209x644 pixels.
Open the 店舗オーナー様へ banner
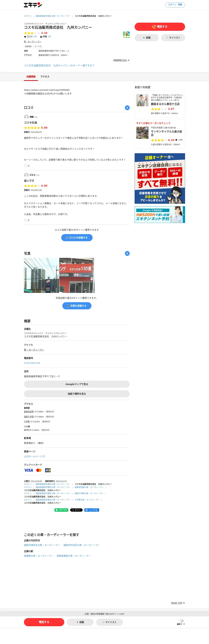pyautogui.click(x=160, y=178)
